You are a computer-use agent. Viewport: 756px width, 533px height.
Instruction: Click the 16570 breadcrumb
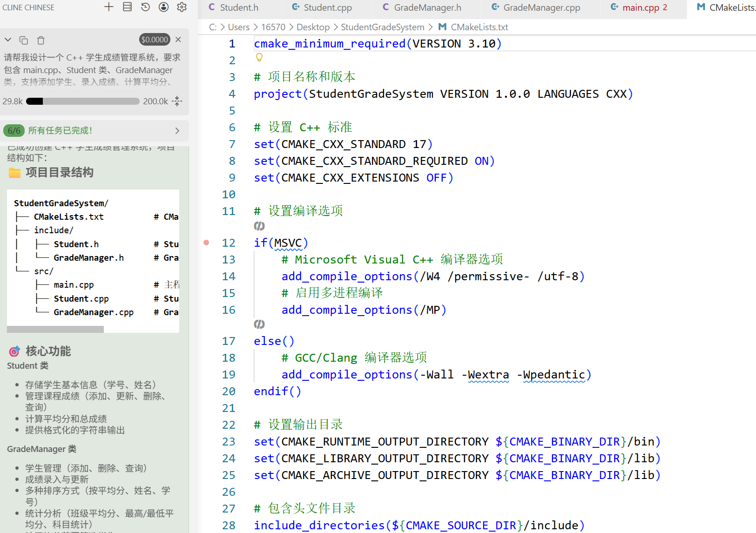pos(273,27)
